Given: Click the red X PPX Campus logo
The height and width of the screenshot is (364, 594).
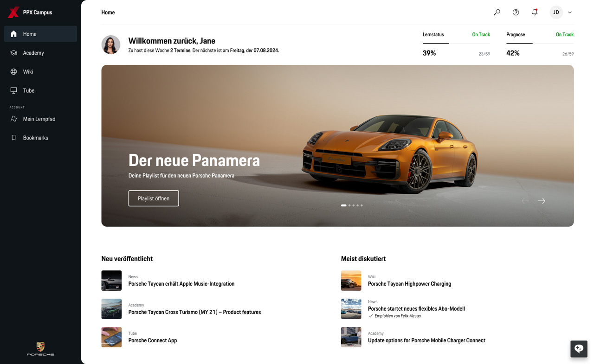Looking at the screenshot, I should (x=13, y=13).
